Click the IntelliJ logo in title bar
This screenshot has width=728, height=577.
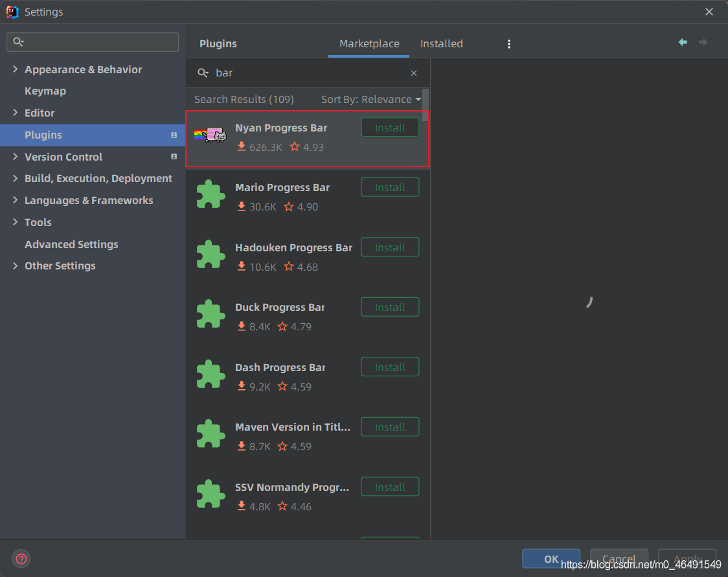[12, 12]
